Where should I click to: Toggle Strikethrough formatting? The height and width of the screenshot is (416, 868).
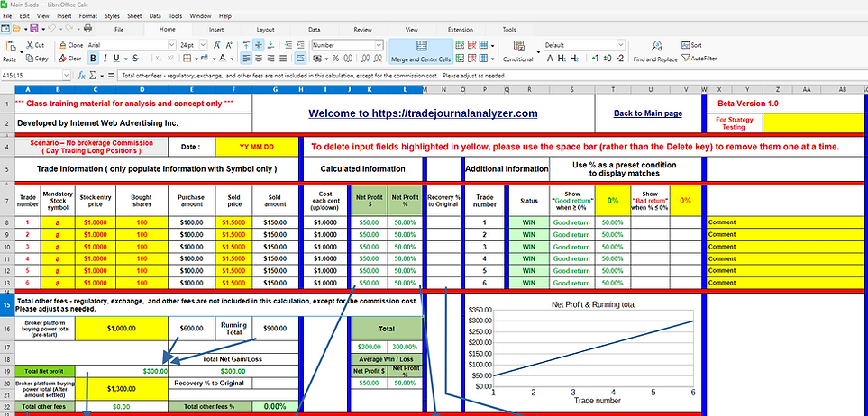135,59
